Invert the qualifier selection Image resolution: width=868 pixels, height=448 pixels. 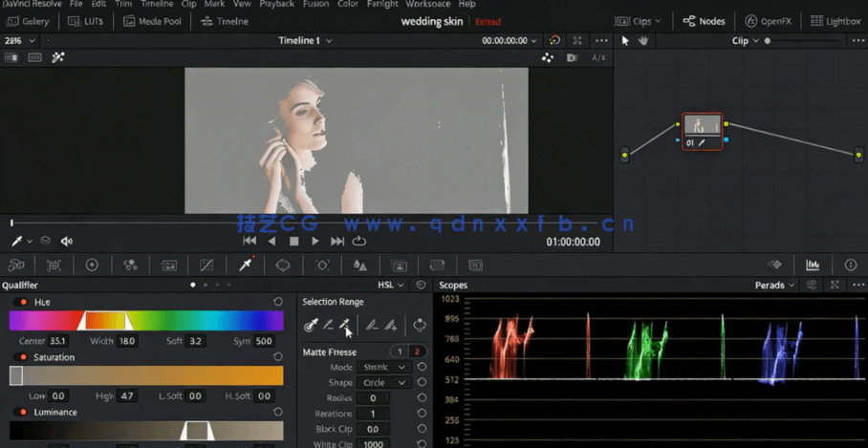(x=420, y=325)
